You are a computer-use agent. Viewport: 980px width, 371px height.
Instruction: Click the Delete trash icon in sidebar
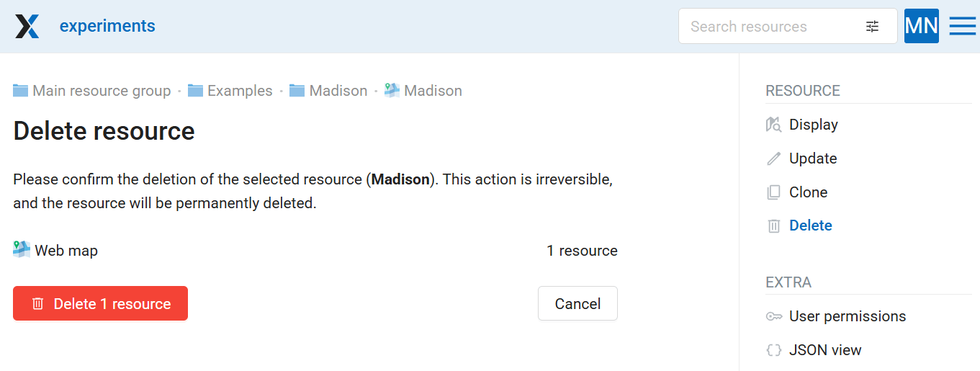pyautogui.click(x=773, y=226)
